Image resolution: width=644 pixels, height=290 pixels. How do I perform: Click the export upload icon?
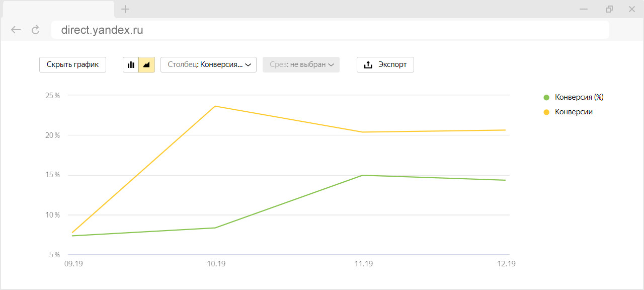pos(368,65)
